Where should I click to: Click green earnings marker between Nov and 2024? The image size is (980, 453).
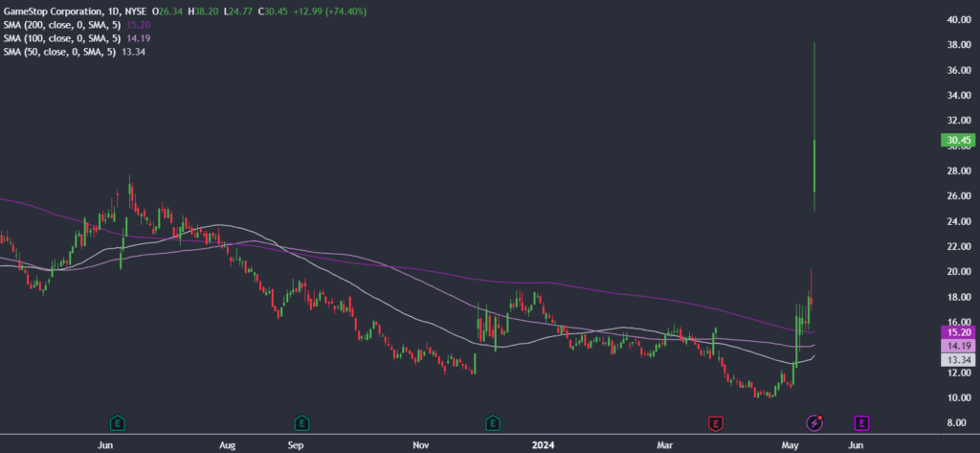click(493, 423)
